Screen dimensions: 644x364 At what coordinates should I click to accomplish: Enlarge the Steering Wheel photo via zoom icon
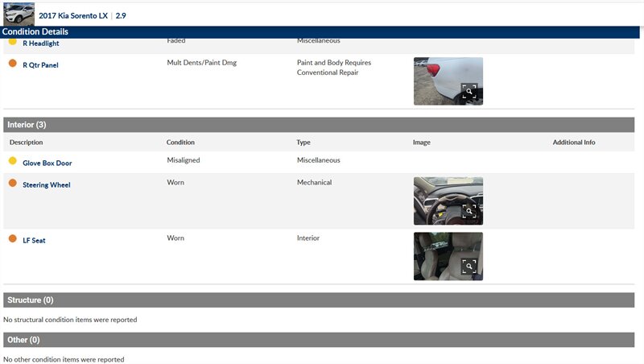click(469, 212)
